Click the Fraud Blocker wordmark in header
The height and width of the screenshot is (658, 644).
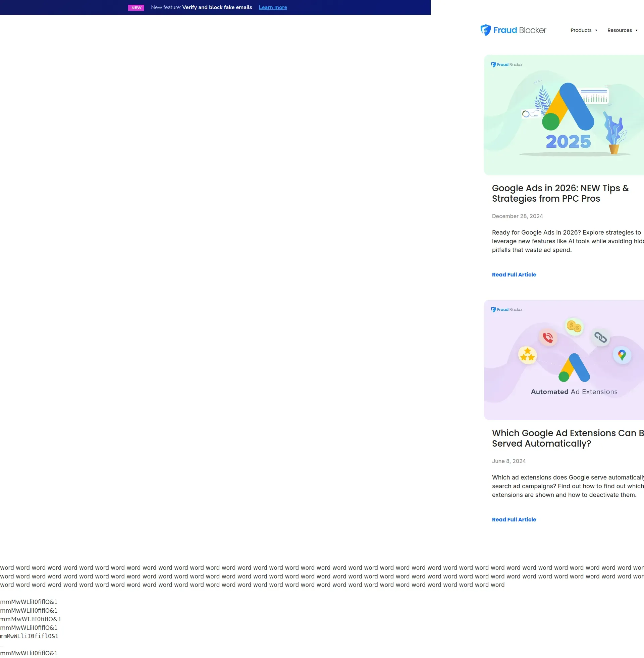[x=520, y=30]
